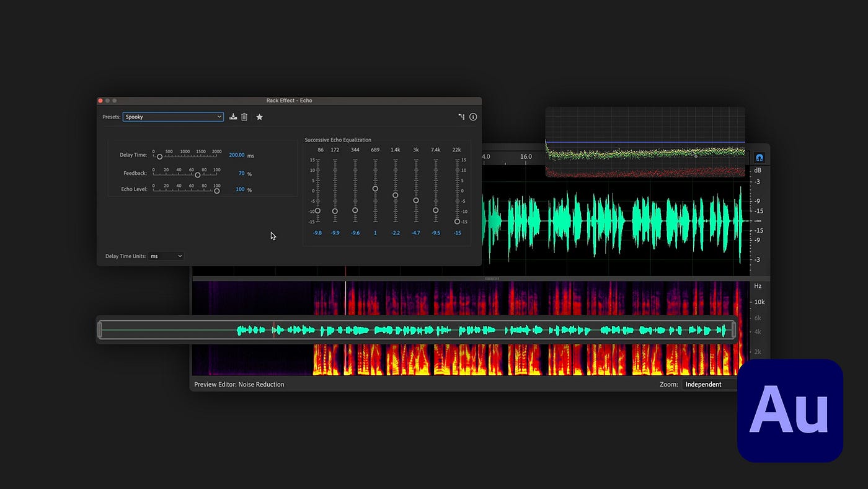Click the -2.2 value under 1.4k band

[x=395, y=233]
